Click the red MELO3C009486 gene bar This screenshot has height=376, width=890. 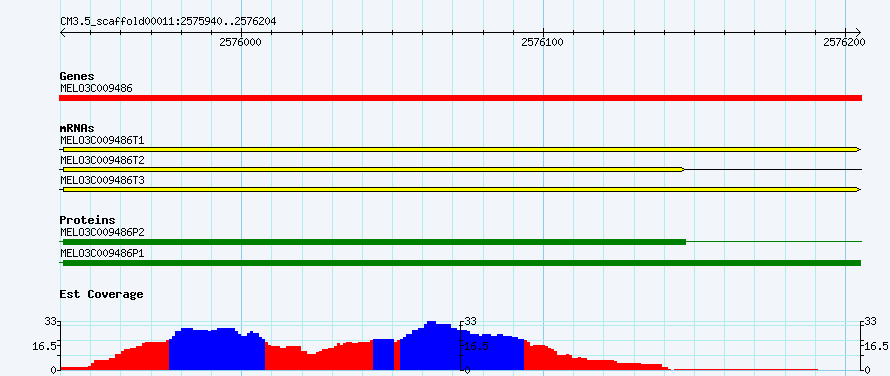tap(460, 98)
